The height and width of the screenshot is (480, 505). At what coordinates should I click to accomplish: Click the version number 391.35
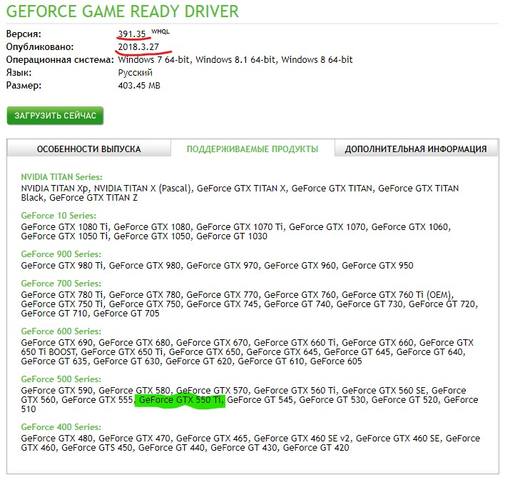pyautogui.click(x=132, y=34)
